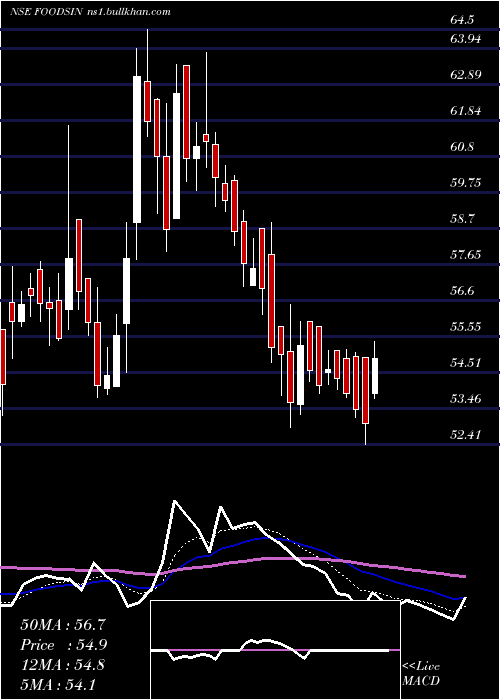
Task: Click the 50MA : 56.7 readout
Action: click(x=64, y=625)
